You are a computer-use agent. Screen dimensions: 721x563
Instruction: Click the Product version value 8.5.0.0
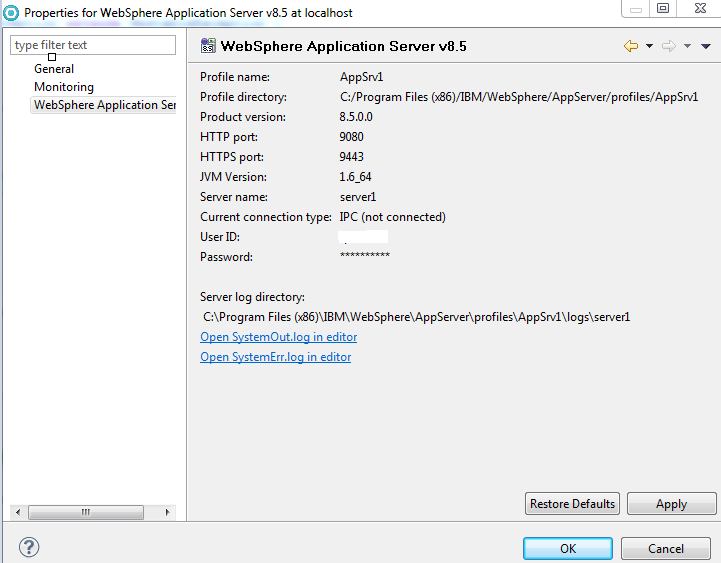point(356,117)
